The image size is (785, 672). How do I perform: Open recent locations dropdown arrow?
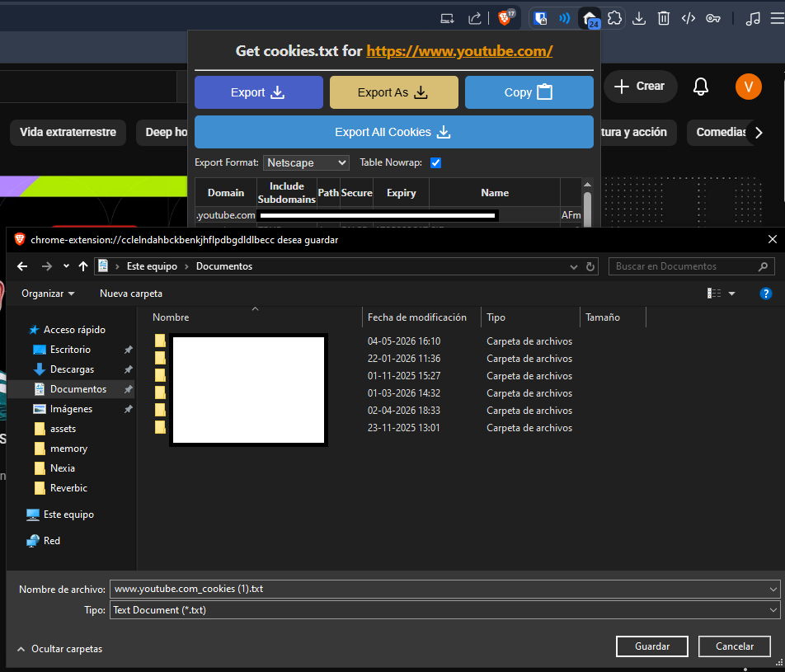pos(66,266)
